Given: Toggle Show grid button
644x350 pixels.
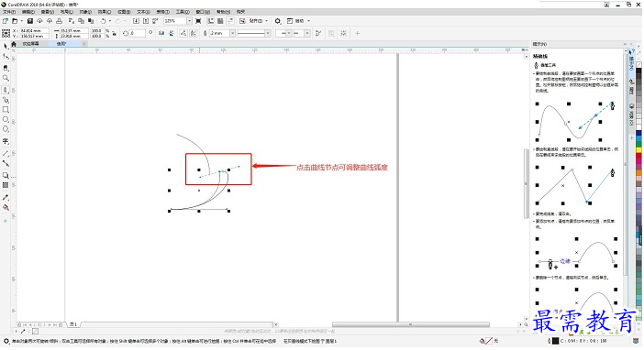Looking at the screenshot, I should pos(220,21).
